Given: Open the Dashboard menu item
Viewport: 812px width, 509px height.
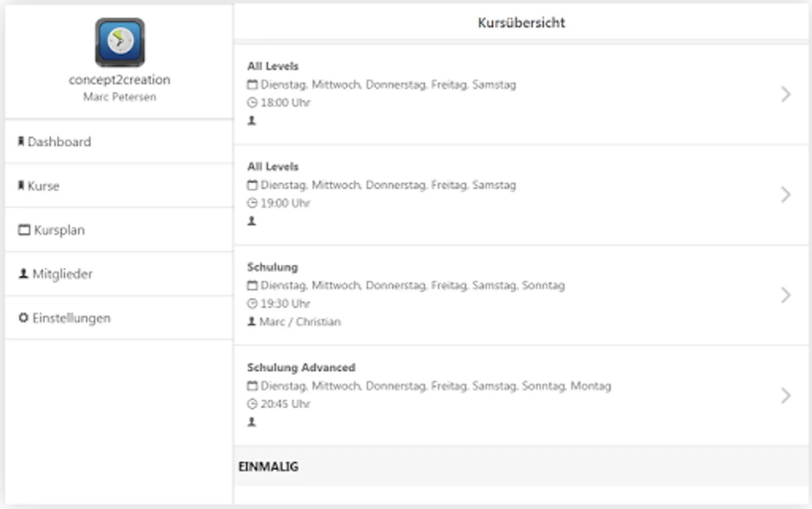Looking at the screenshot, I should pos(59,142).
